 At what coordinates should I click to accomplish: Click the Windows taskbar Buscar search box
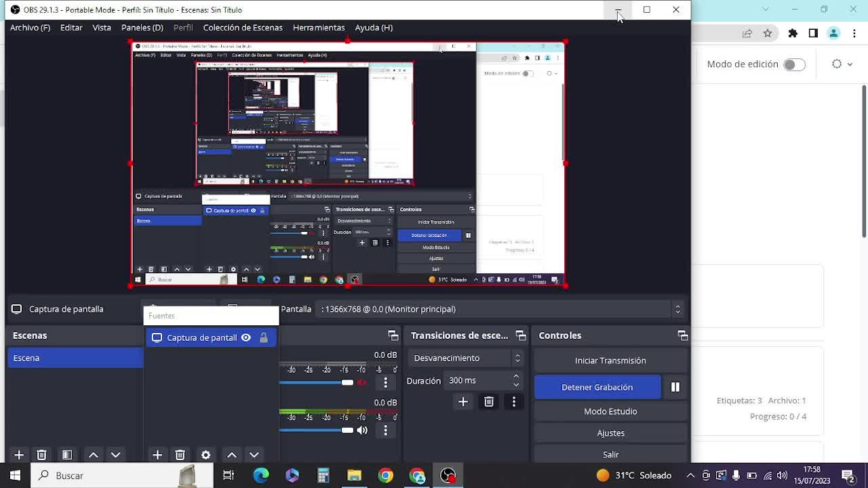[121, 475]
